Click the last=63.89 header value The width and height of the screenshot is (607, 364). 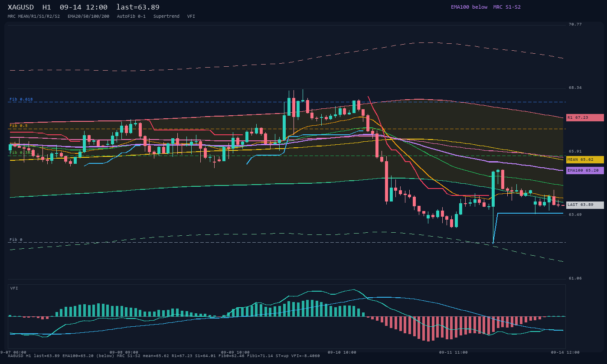[x=138, y=7]
